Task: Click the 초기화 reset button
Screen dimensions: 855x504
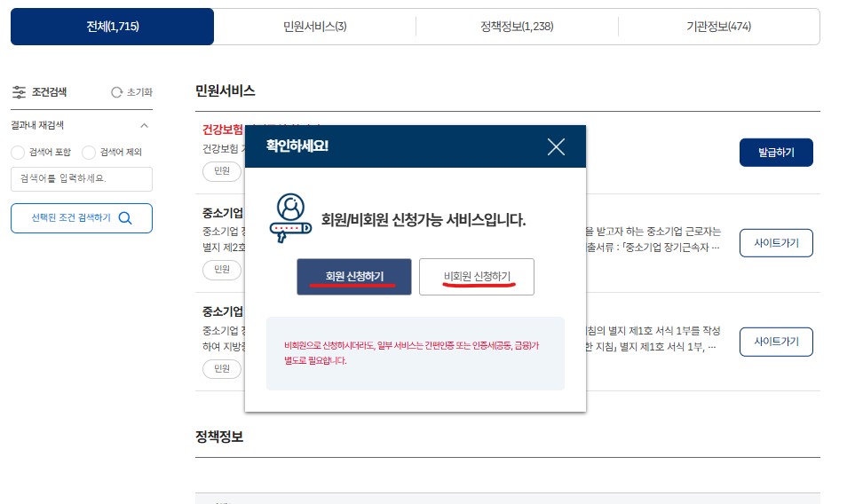Action: (132, 92)
